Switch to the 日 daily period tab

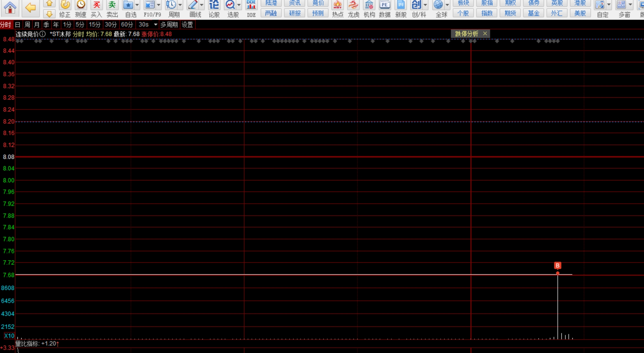[18, 25]
